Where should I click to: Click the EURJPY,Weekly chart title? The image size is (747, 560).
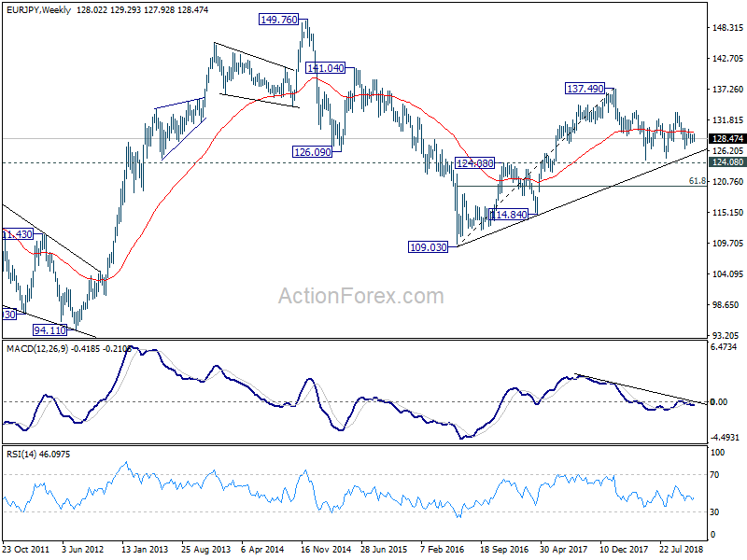[x=38, y=10]
